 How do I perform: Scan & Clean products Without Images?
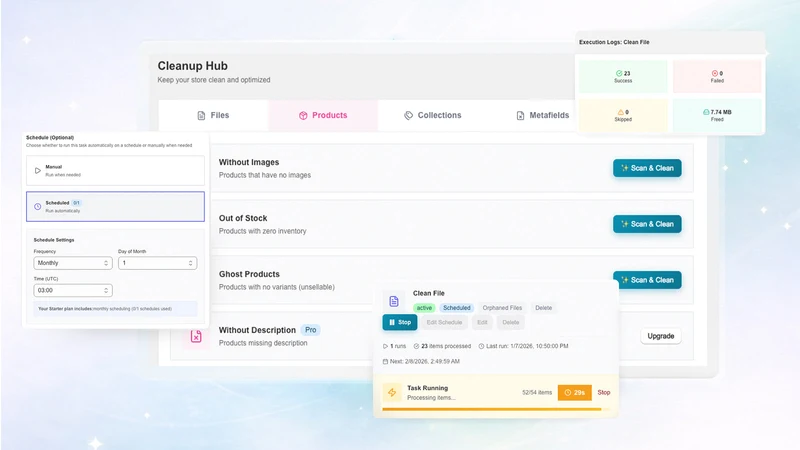tap(647, 168)
